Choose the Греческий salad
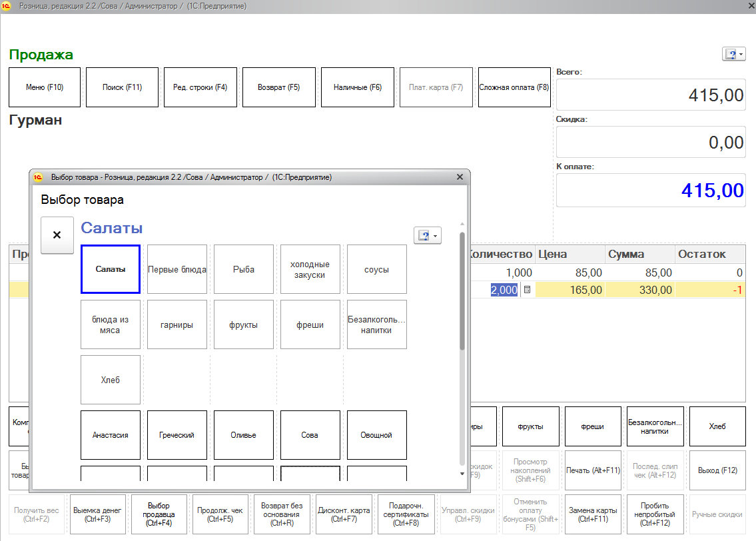 coord(177,435)
